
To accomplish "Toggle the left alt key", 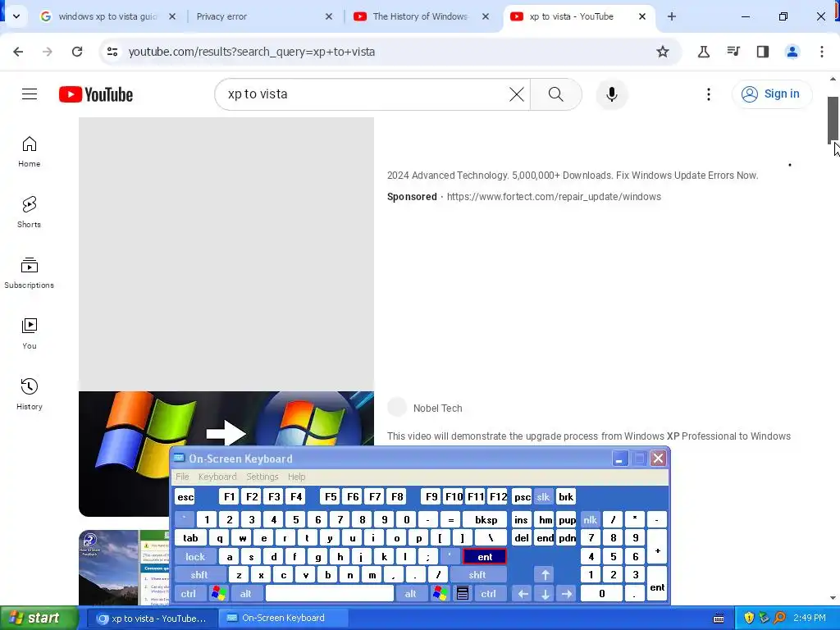I will (246, 593).
